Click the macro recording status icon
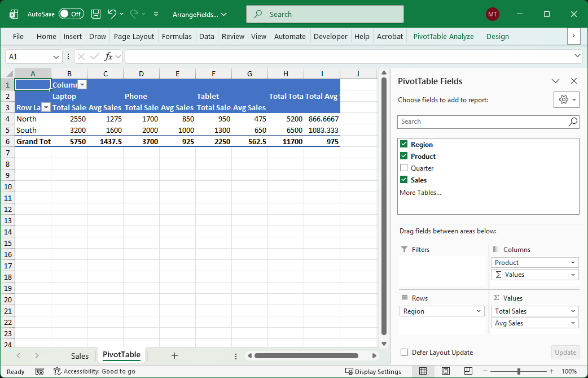The image size is (588, 378). (40, 372)
